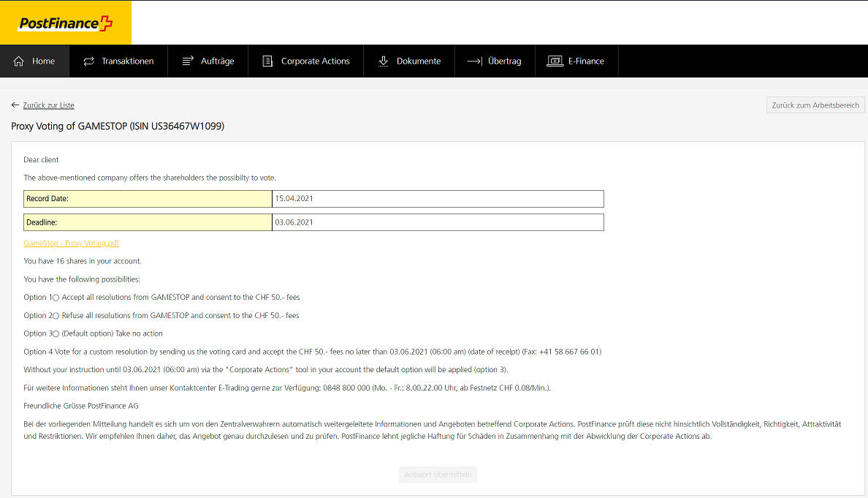
Task: Click the Option 4 custom resolution text
Action: tap(313, 352)
